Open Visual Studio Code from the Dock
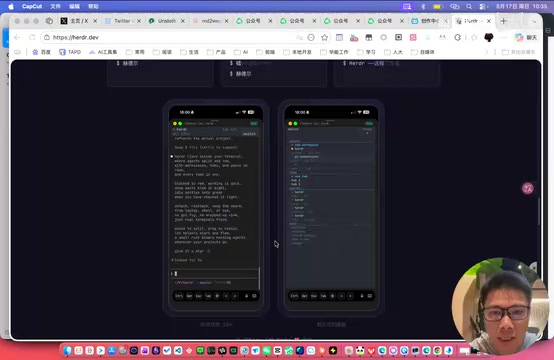This screenshot has width=554, height=360. click(x=178, y=350)
